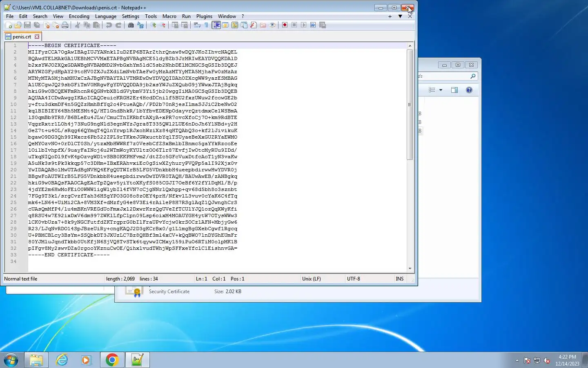Click the Cut scissors icon
The image size is (588, 368).
click(x=77, y=25)
